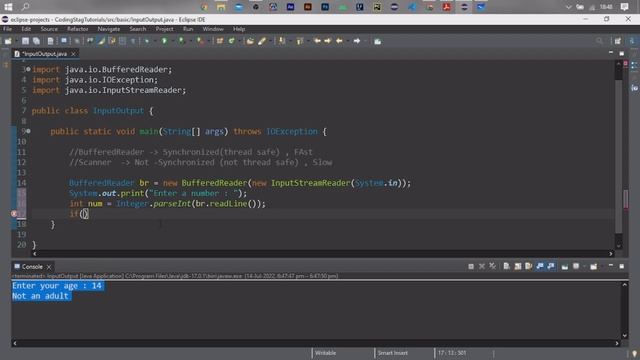Click the External Tools run icon
The height and width of the screenshot is (360, 640).
pyautogui.click(x=200, y=41)
